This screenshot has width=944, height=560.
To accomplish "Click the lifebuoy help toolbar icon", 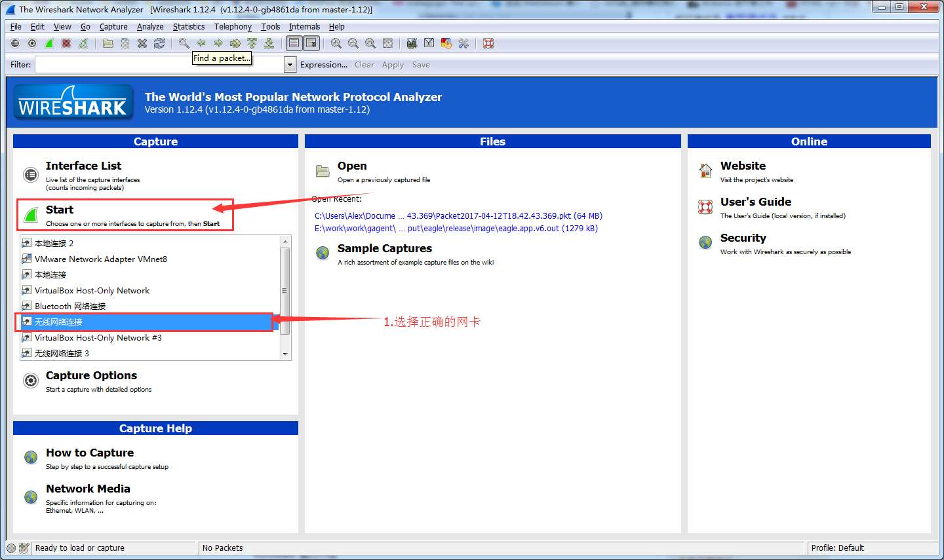I will click(488, 43).
